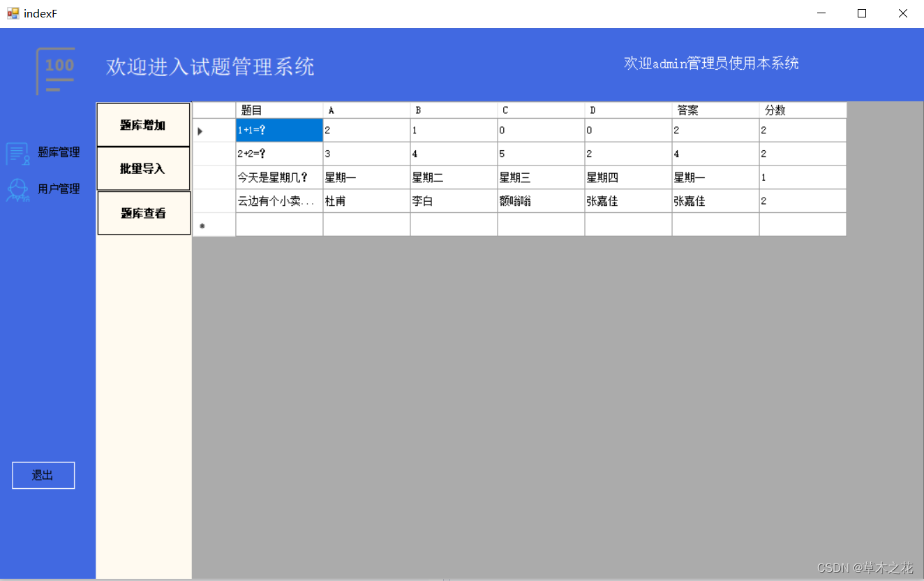Image resolution: width=924 pixels, height=581 pixels.
Task: Open 用户管理 menu label
Action: [59, 189]
